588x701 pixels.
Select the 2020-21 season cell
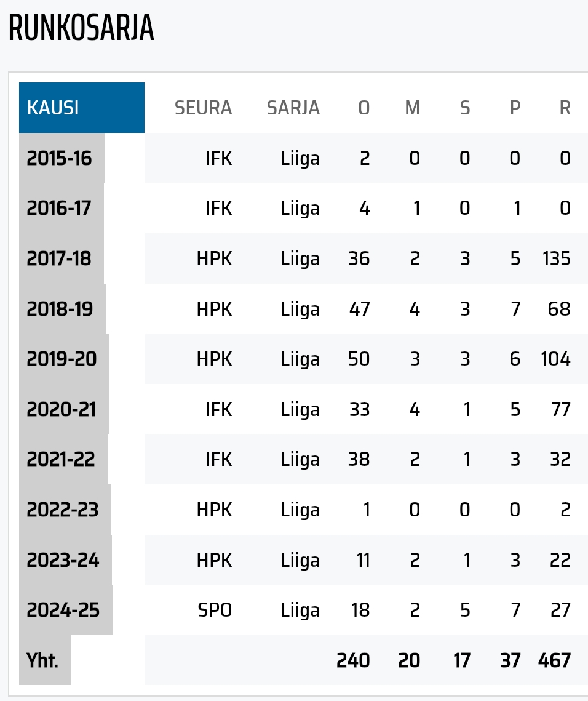tap(62, 409)
